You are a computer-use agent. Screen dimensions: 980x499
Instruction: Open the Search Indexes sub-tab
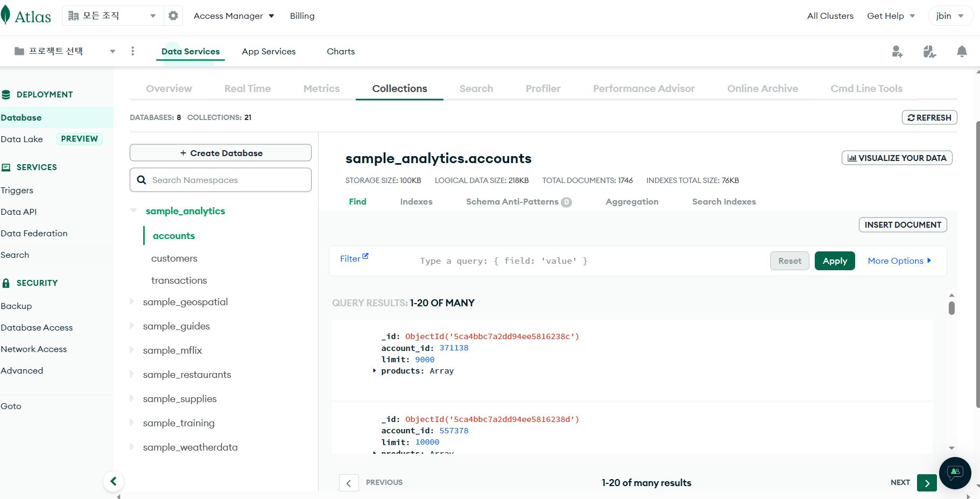click(724, 201)
